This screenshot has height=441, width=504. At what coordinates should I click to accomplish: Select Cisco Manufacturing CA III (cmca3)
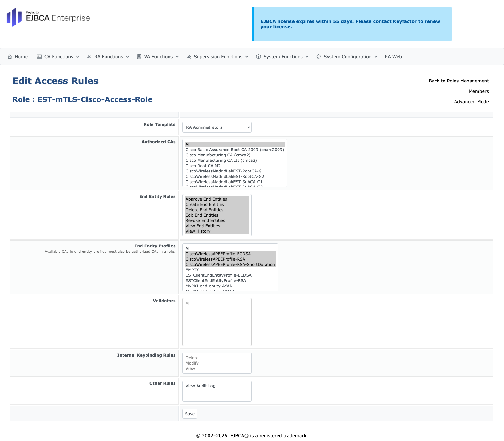pyautogui.click(x=235, y=161)
